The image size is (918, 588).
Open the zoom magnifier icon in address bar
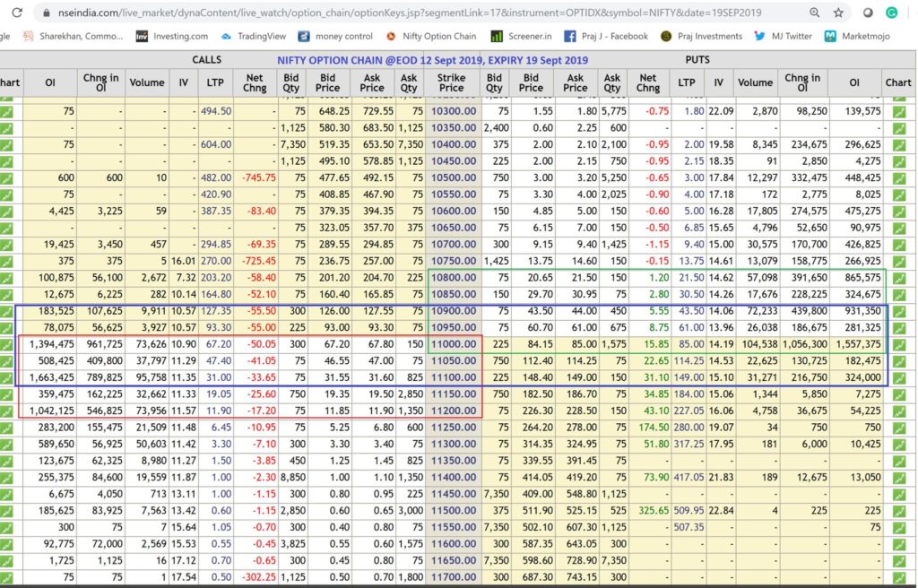(x=814, y=13)
